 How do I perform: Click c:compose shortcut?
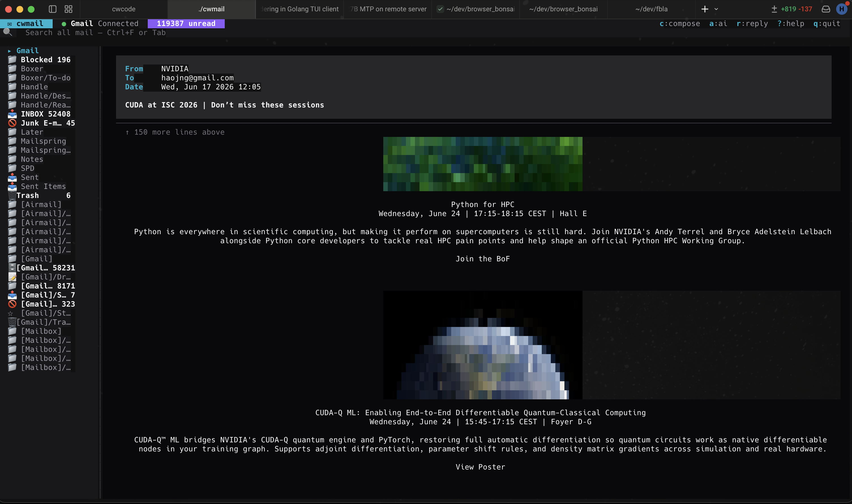point(680,23)
